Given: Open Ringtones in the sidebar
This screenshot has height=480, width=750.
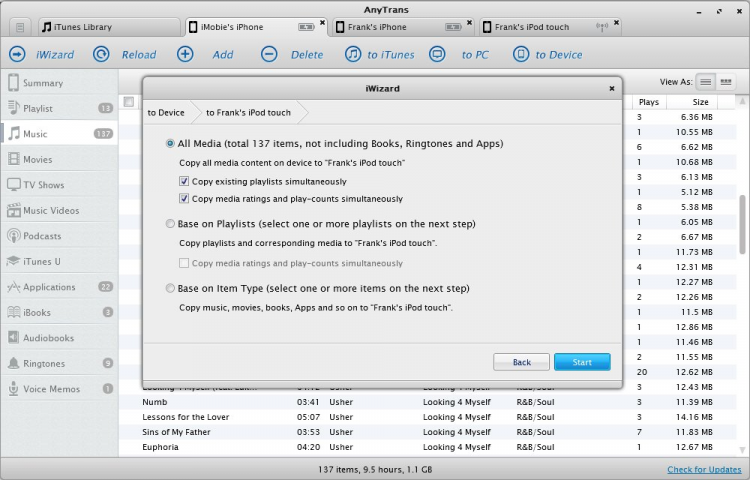Looking at the screenshot, I should tap(59, 363).
